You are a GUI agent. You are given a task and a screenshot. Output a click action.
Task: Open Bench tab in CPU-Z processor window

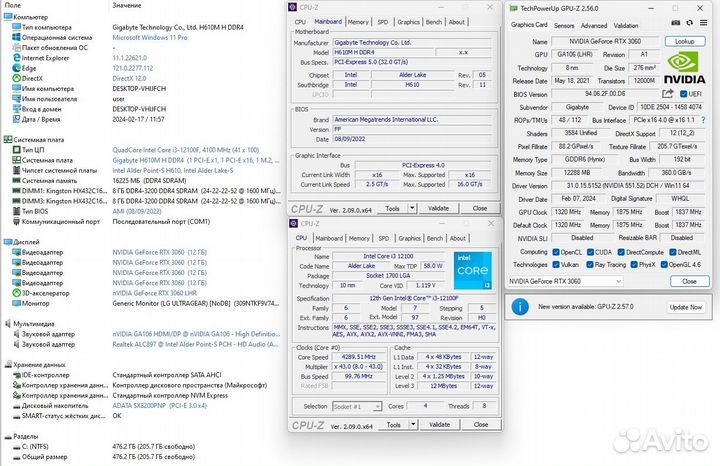click(434, 238)
